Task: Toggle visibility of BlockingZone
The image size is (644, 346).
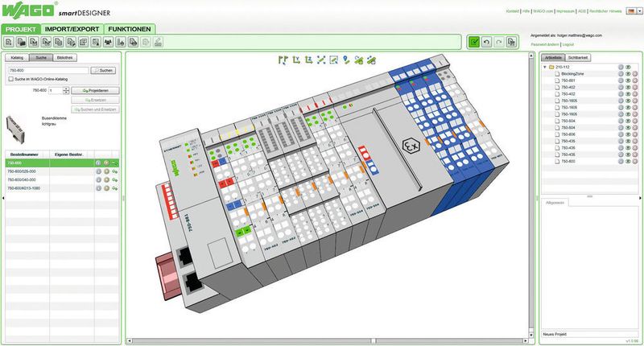Action: pos(628,74)
